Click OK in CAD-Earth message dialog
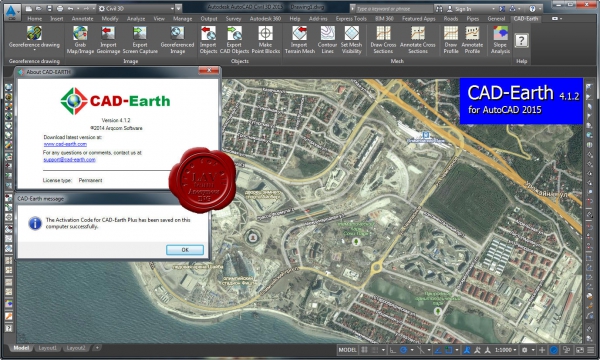600x360 pixels. pos(185,249)
